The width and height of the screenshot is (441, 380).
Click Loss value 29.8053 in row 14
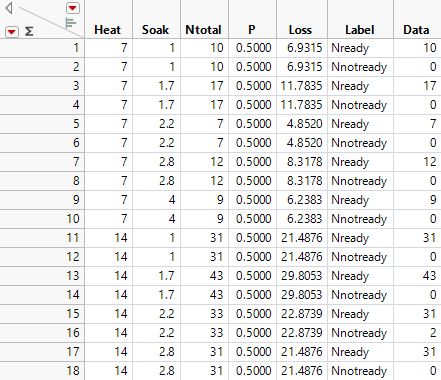[x=302, y=295]
